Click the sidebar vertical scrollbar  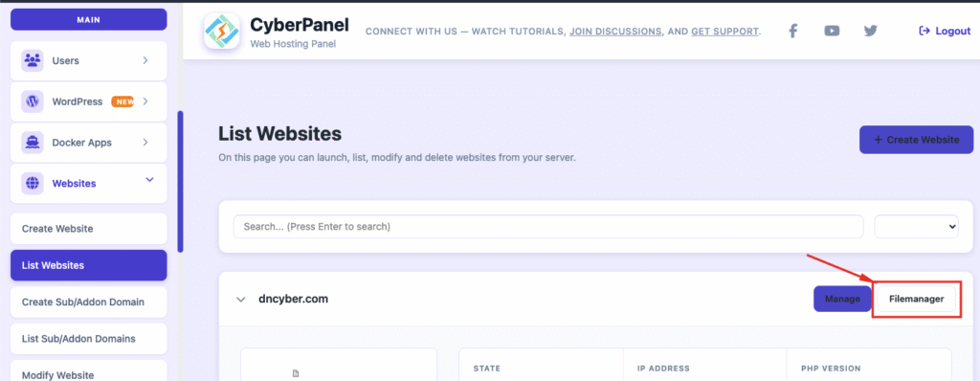(181, 182)
